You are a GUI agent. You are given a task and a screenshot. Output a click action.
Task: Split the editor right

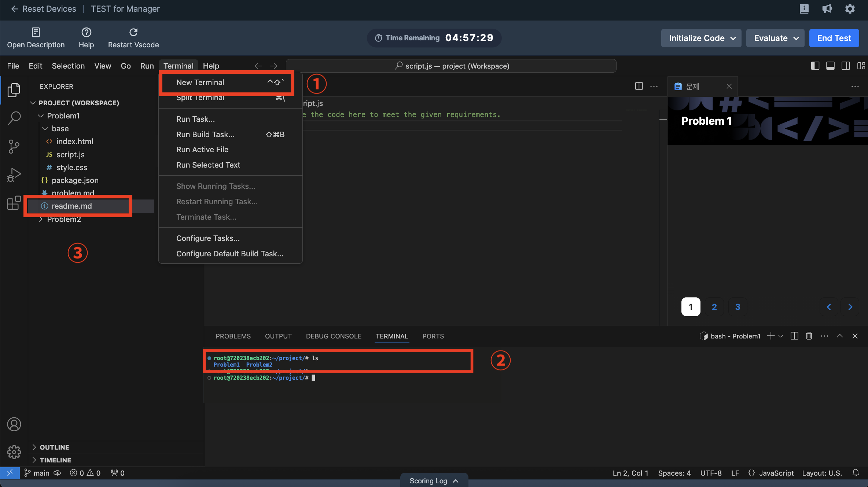[639, 86]
